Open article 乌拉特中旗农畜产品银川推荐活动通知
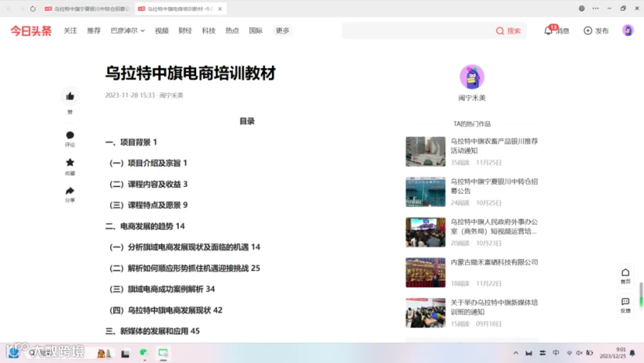Image resolution: width=644 pixels, height=363 pixels. point(494,146)
